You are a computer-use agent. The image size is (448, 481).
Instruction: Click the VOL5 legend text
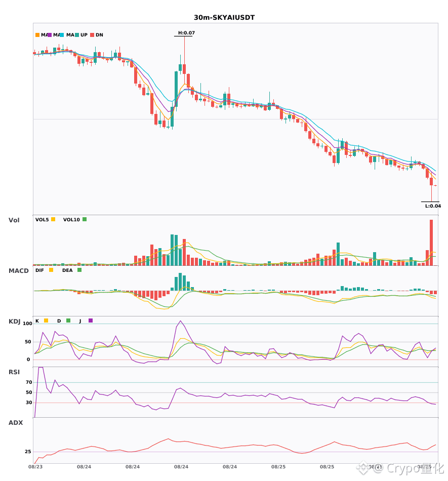[x=42, y=220]
